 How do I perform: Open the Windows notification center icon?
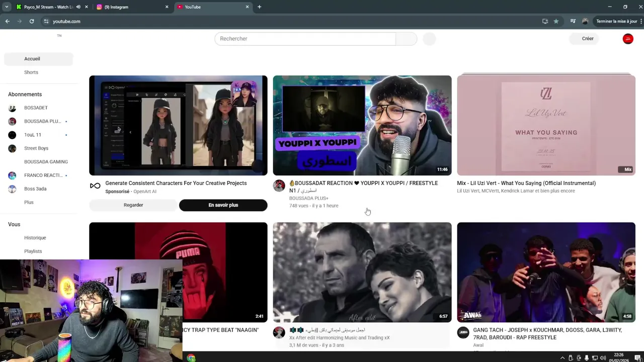(637, 358)
